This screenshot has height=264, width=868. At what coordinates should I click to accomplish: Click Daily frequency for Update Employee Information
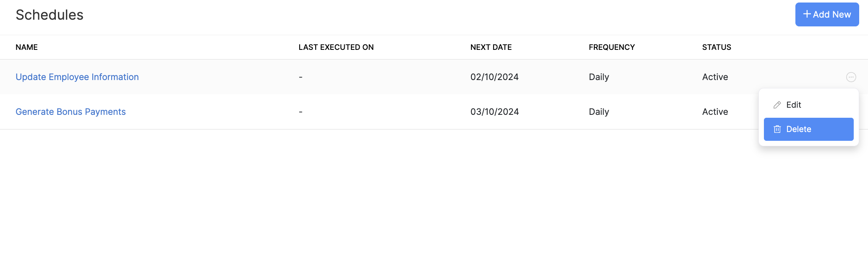point(599,77)
